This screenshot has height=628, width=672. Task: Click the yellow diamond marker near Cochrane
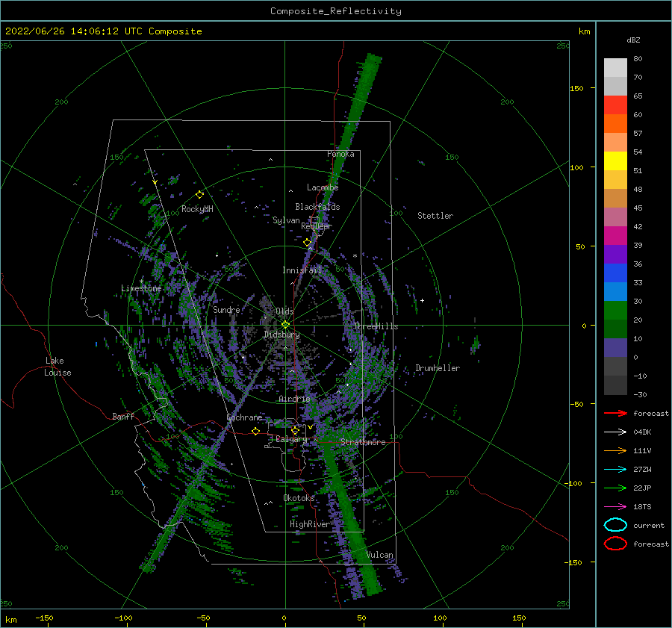(255, 431)
